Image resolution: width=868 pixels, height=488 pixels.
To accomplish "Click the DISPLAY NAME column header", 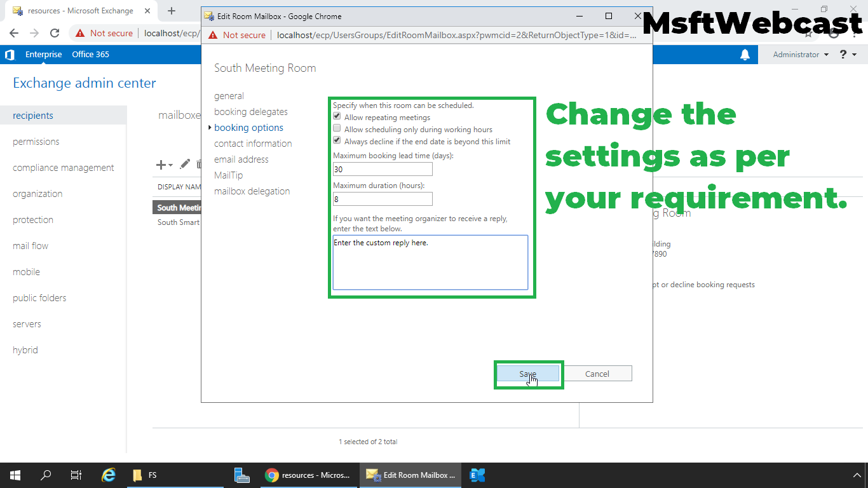I will [x=179, y=187].
